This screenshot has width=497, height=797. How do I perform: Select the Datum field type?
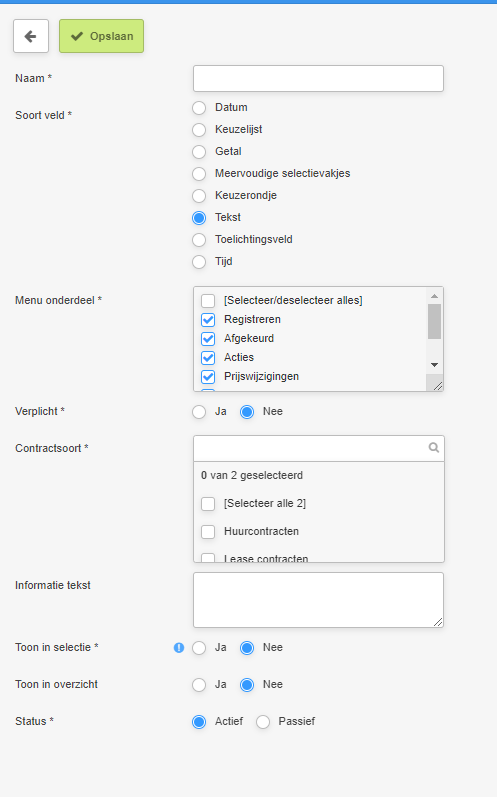click(199, 108)
